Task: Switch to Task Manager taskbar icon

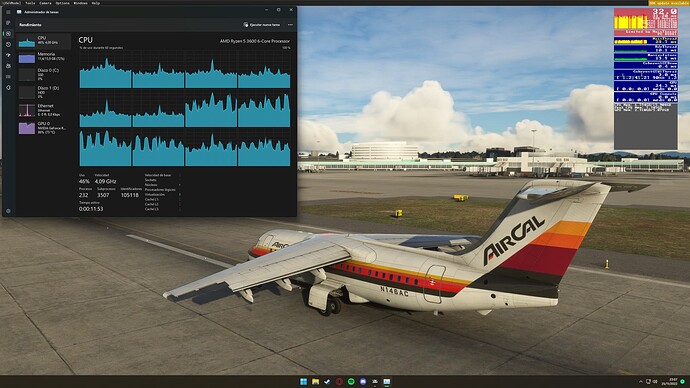Action: click(x=386, y=381)
